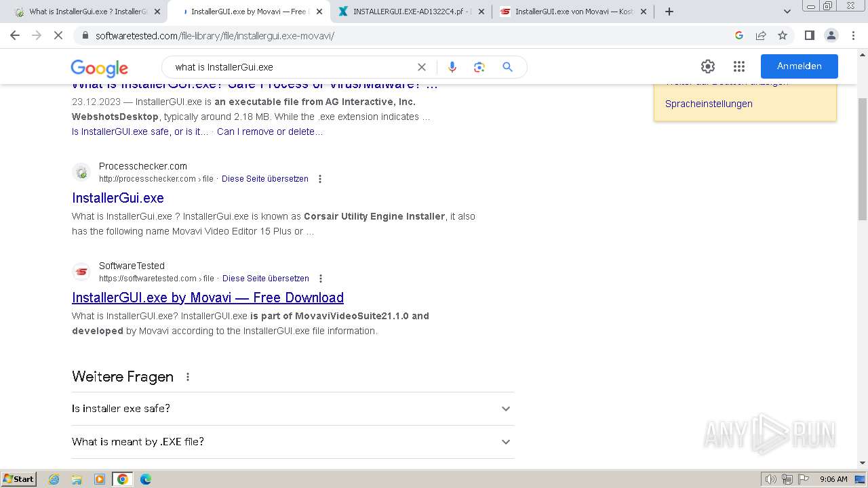Open 'InstallerGUI.exe by Movavi — Free Download' result
This screenshot has height=488, width=868.
(x=208, y=298)
